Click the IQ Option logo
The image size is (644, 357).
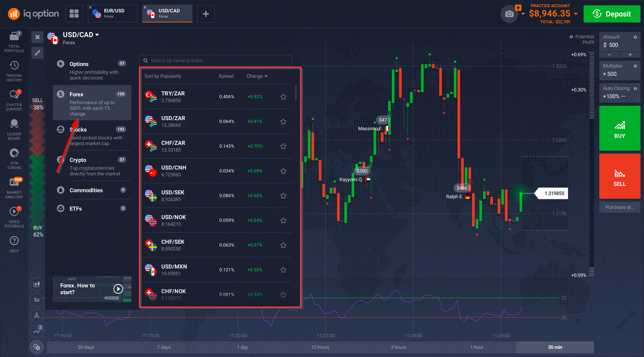point(34,14)
